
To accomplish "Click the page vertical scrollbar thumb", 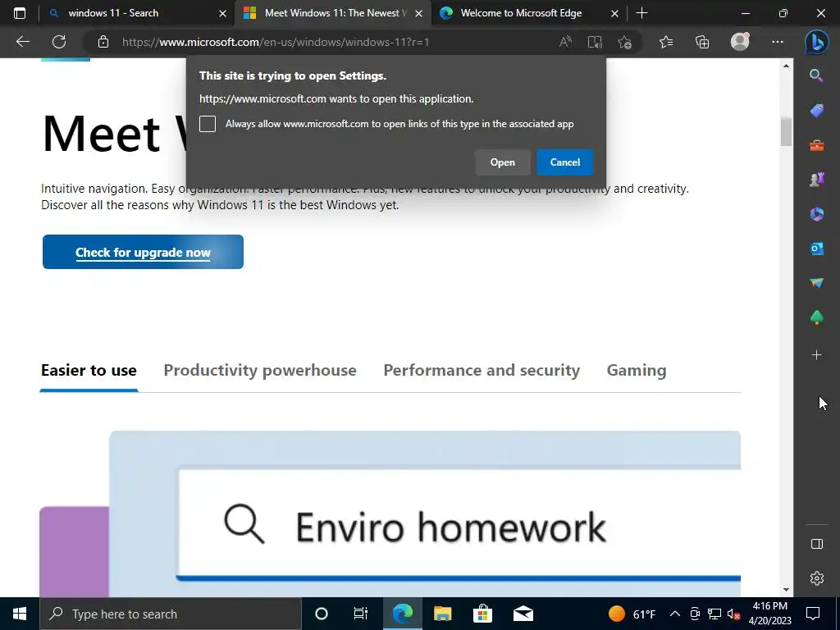I will pos(786,131).
